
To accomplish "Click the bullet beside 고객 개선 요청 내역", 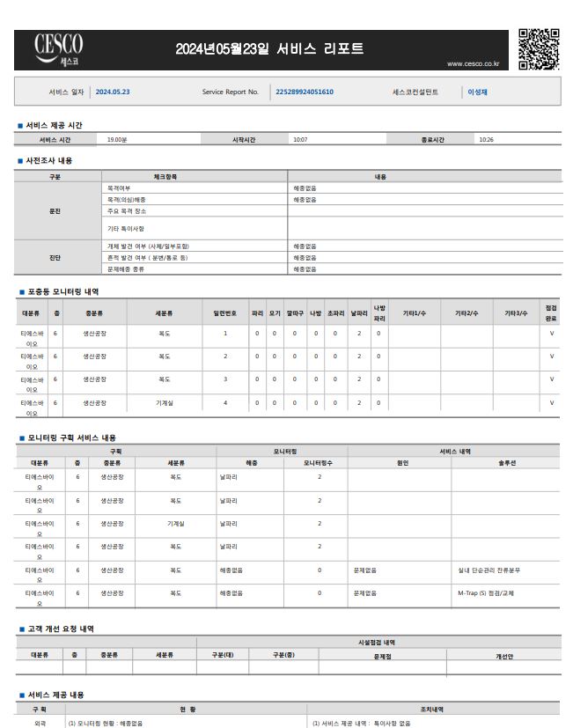I will (20, 629).
